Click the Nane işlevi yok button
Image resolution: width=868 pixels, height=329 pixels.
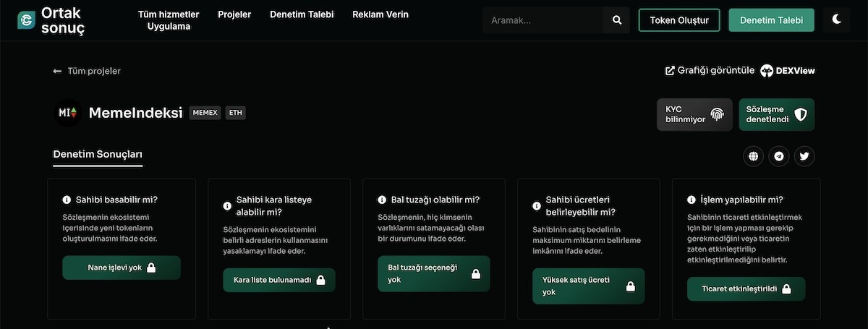pos(122,268)
